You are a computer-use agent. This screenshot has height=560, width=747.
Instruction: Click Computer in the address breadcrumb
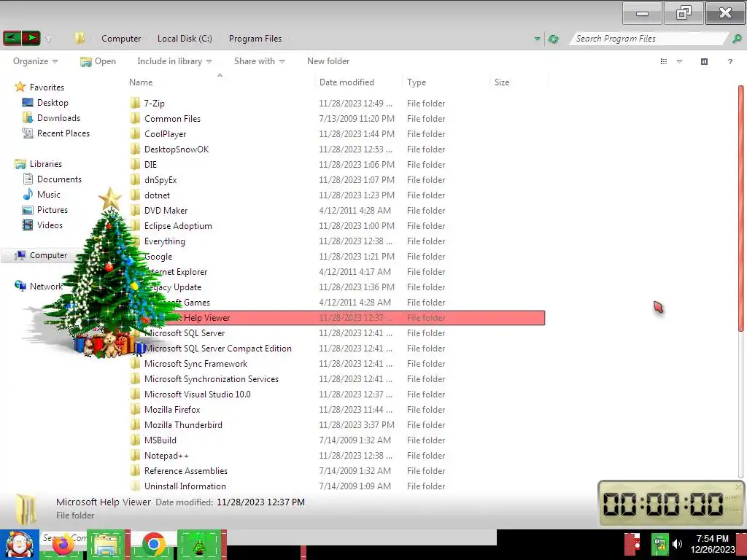pyautogui.click(x=121, y=39)
